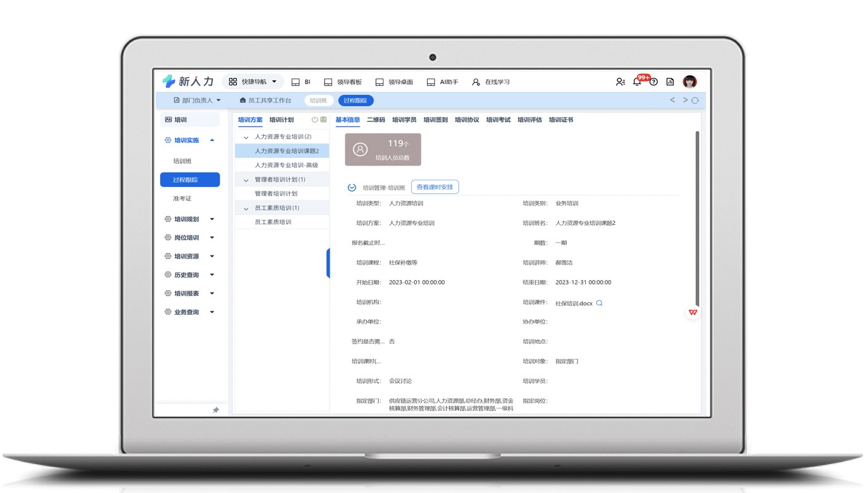Switch to the 培训学员 tab

point(404,119)
